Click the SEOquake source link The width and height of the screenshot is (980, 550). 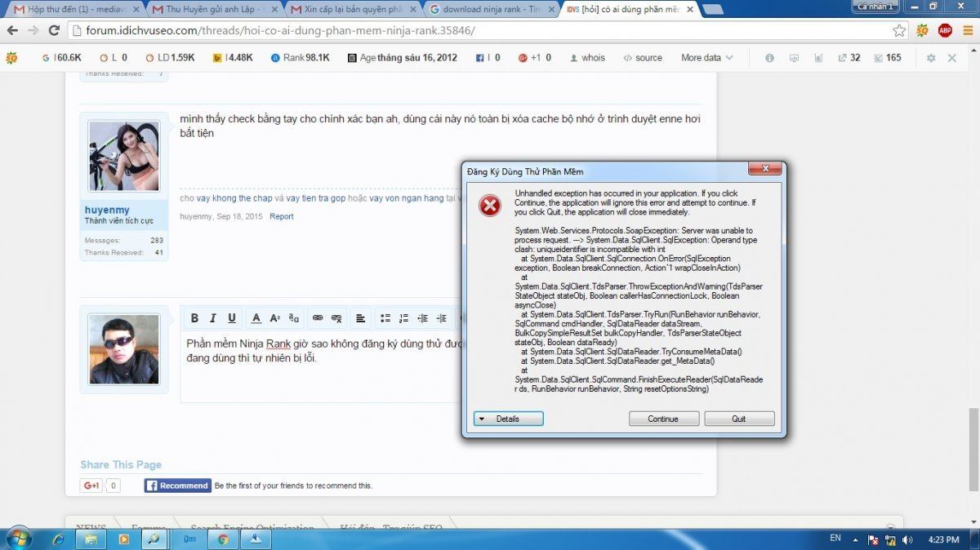[643, 58]
